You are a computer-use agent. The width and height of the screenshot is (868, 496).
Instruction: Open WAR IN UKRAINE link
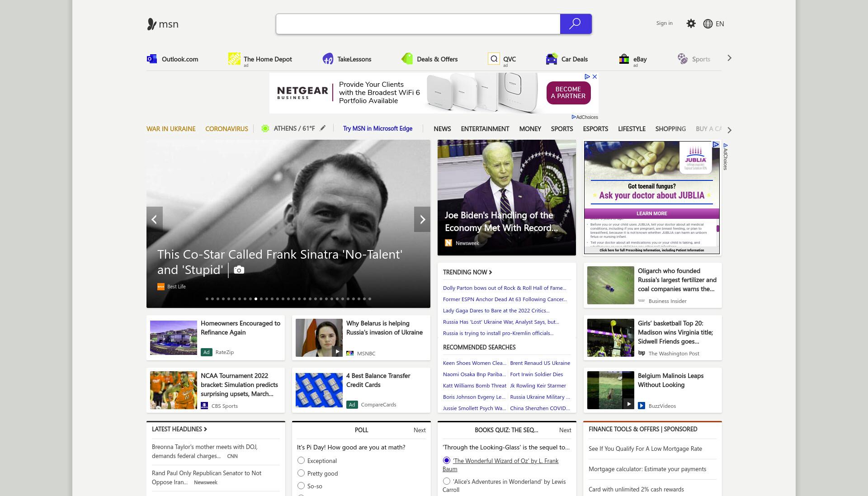click(x=171, y=129)
